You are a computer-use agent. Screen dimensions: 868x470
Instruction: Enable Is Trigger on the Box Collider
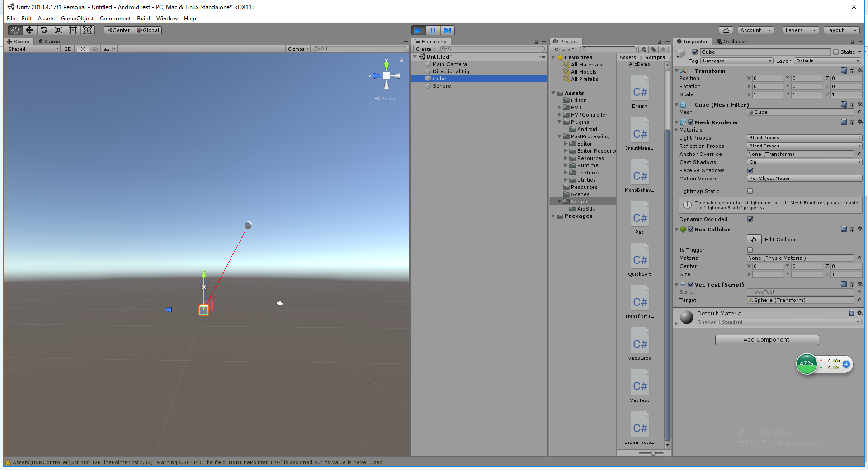(x=750, y=249)
